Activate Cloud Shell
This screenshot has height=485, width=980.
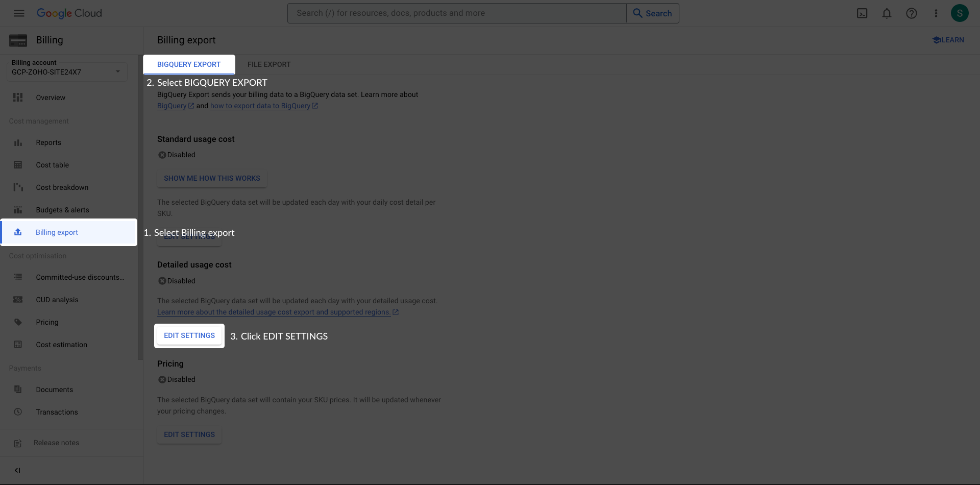(x=862, y=13)
